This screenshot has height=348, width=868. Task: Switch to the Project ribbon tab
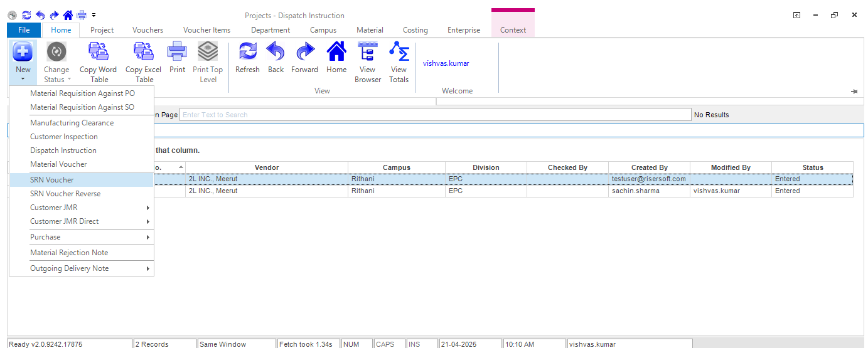click(x=102, y=30)
